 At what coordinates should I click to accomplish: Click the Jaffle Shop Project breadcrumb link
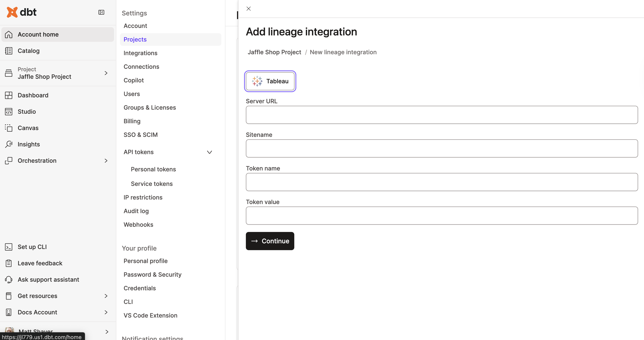pos(274,52)
